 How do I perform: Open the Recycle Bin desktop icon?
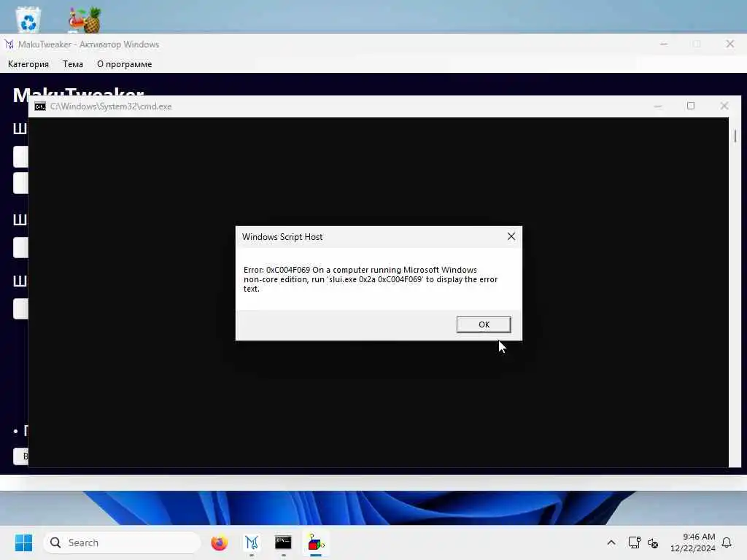(x=28, y=20)
